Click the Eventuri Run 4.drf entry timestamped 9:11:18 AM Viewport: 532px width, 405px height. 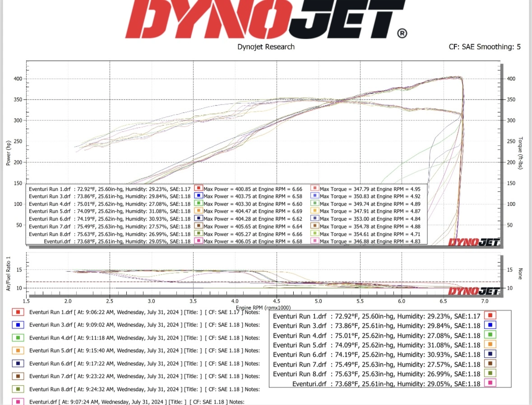(144, 338)
